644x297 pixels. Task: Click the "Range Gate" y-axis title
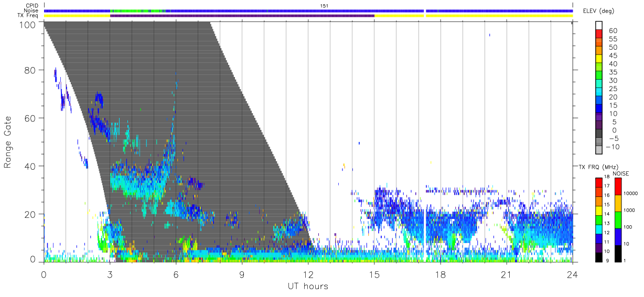8,142
